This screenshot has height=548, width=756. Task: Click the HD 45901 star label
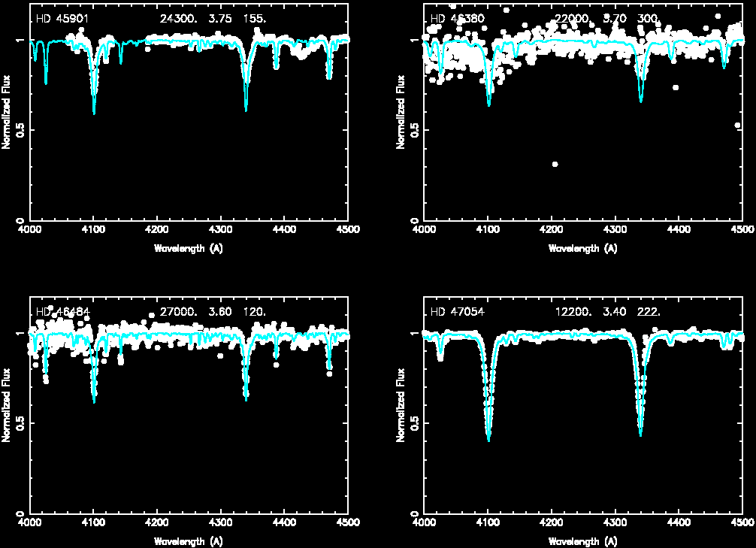coord(62,18)
